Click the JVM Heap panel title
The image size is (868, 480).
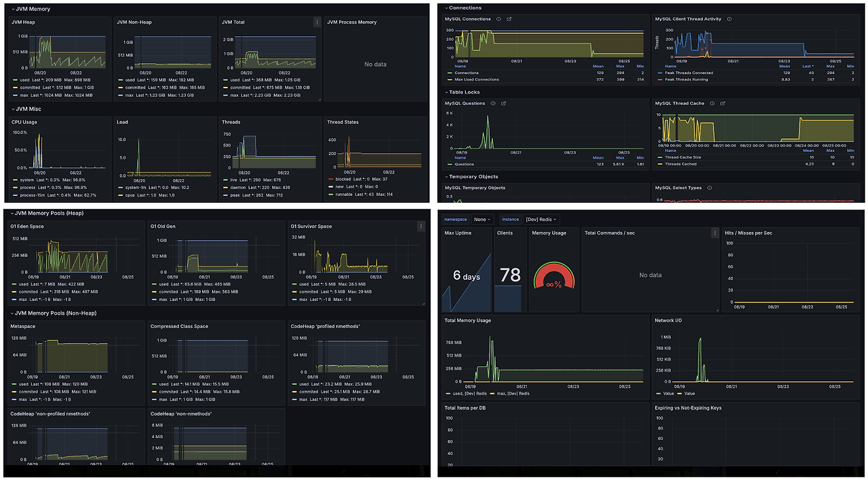23,22
